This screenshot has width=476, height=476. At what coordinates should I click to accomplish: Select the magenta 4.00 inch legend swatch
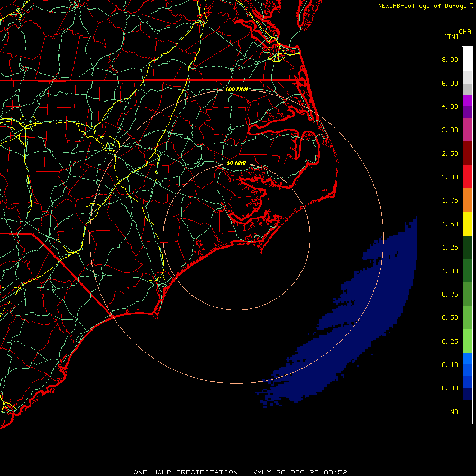pyautogui.click(x=467, y=100)
